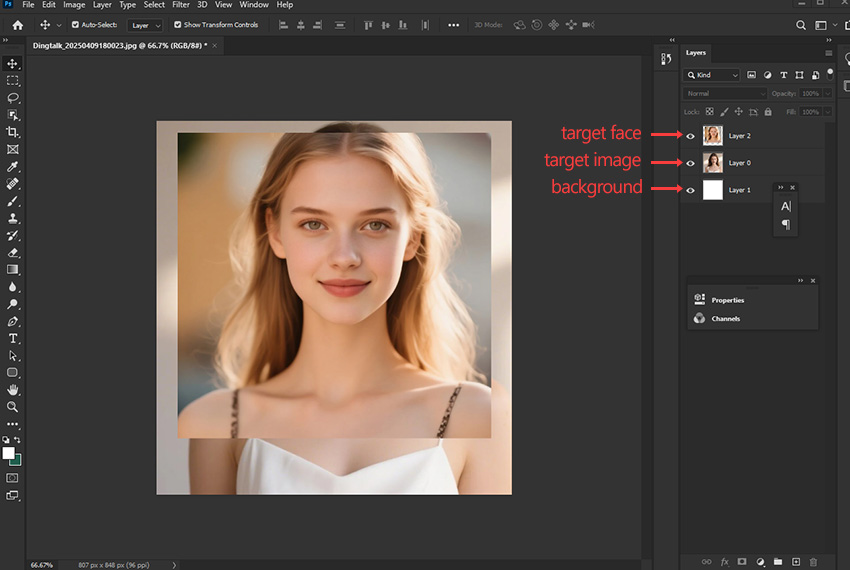Create a new group folder icon
The height and width of the screenshot is (570, 850).
tap(778, 562)
